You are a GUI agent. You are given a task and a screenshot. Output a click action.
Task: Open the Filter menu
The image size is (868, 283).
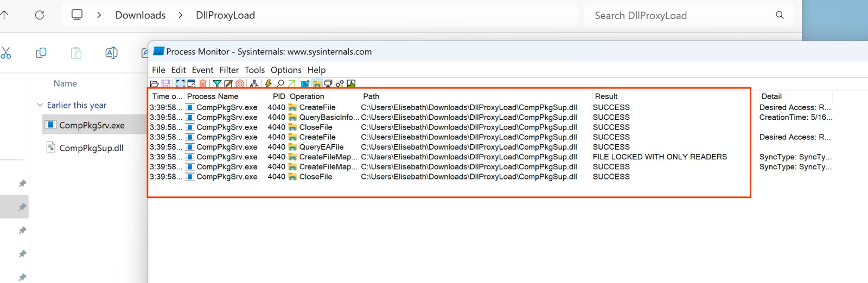[x=229, y=70]
